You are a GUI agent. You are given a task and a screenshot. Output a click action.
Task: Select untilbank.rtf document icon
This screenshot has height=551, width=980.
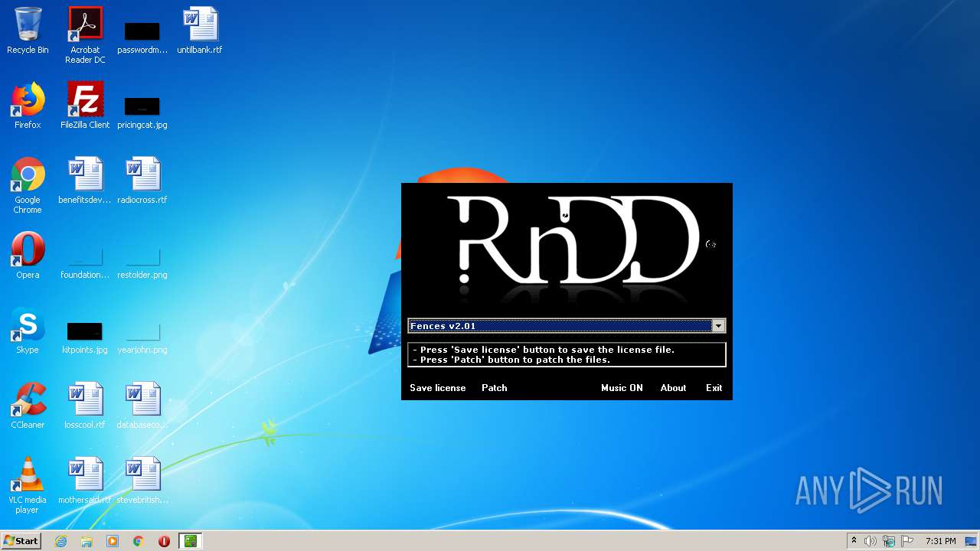[200, 31]
